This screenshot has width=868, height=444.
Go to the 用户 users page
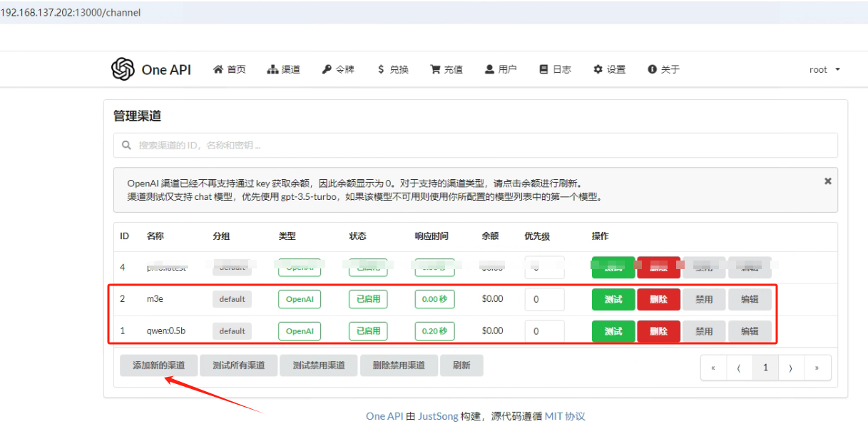pyautogui.click(x=501, y=69)
